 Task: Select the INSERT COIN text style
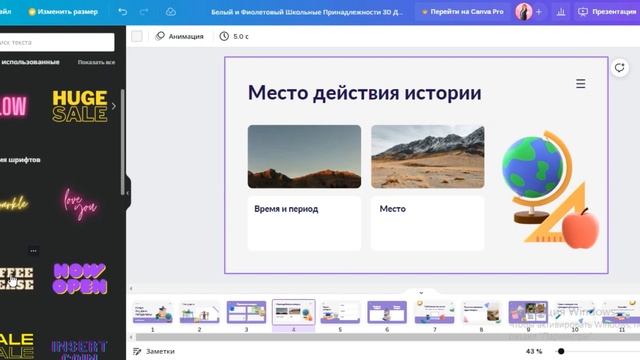pyautogui.click(x=80, y=349)
